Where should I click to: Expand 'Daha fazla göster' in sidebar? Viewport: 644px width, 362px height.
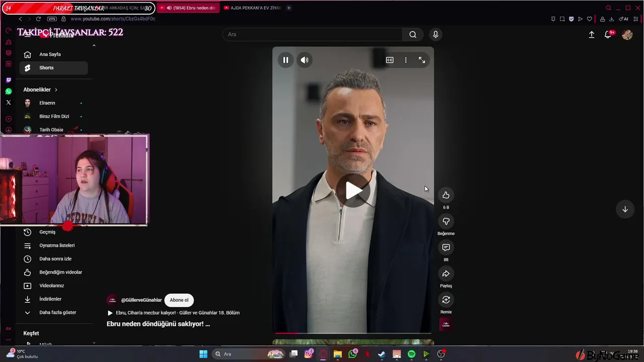pyautogui.click(x=53, y=312)
